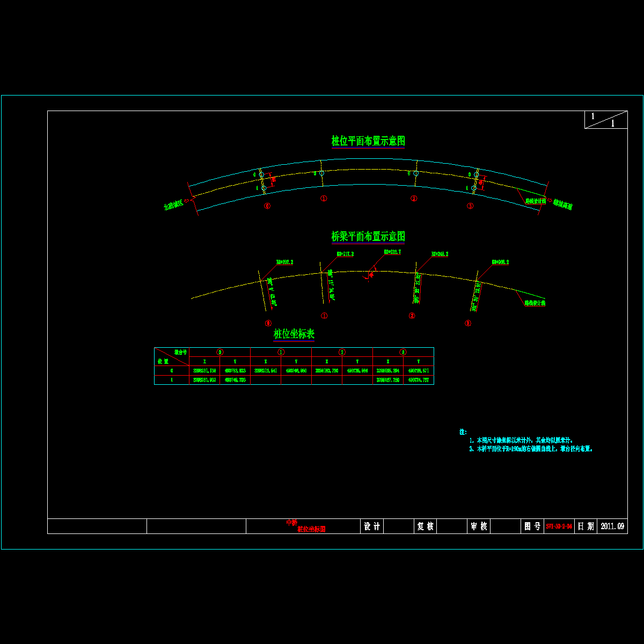The image size is (644, 644).
Task: Click the 桩位平面布置示意图 title
Action: 368,141
